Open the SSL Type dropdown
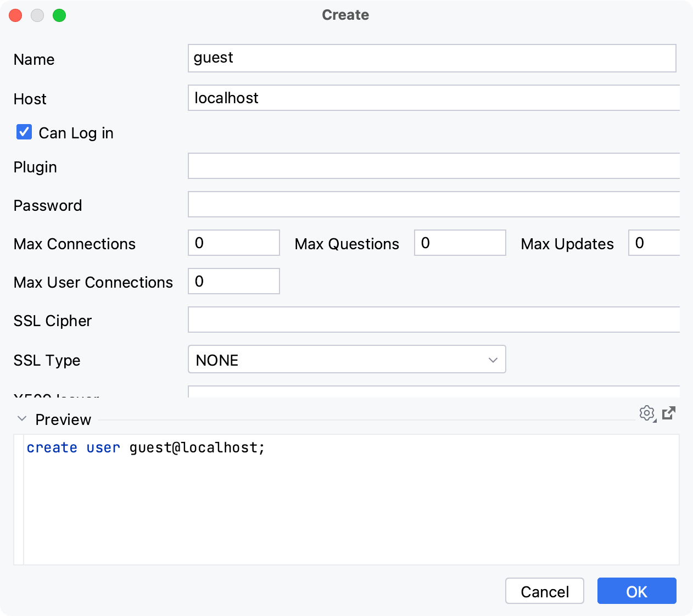This screenshot has width=693, height=616. click(x=493, y=359)
